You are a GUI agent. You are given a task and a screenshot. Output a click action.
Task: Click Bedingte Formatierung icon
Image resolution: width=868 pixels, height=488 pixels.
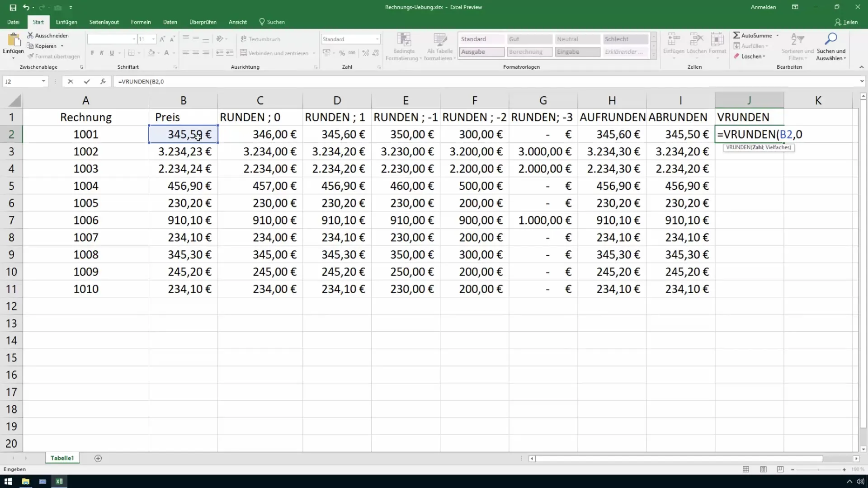point(404,39)
